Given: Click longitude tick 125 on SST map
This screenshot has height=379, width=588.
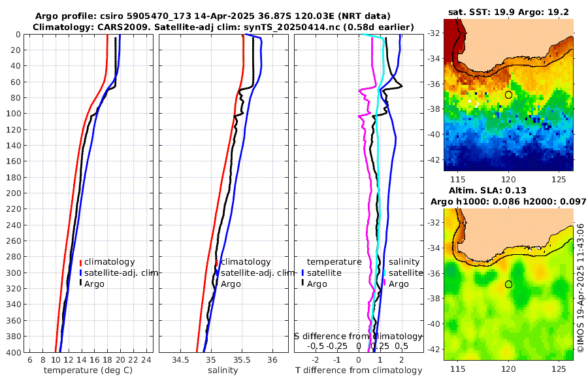Looking at the screenshot, I should tap(559, 179).
